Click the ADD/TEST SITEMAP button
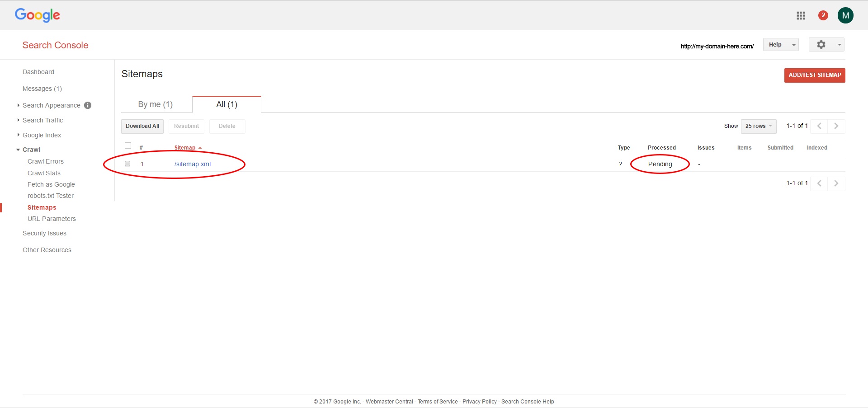Image resolution: width=868 pixels, height=408 pixels. pyautogui.click(x=815, y=75)
